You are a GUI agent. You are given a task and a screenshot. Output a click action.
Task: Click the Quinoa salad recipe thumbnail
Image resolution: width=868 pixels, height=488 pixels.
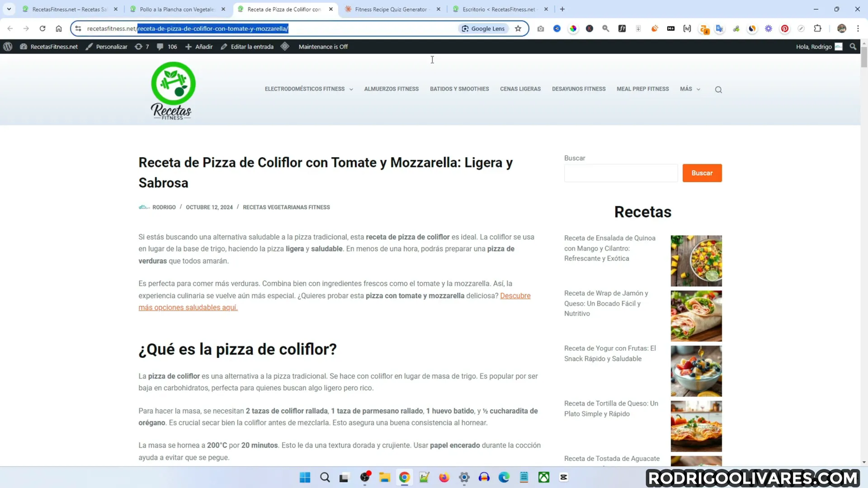[696, 260]
